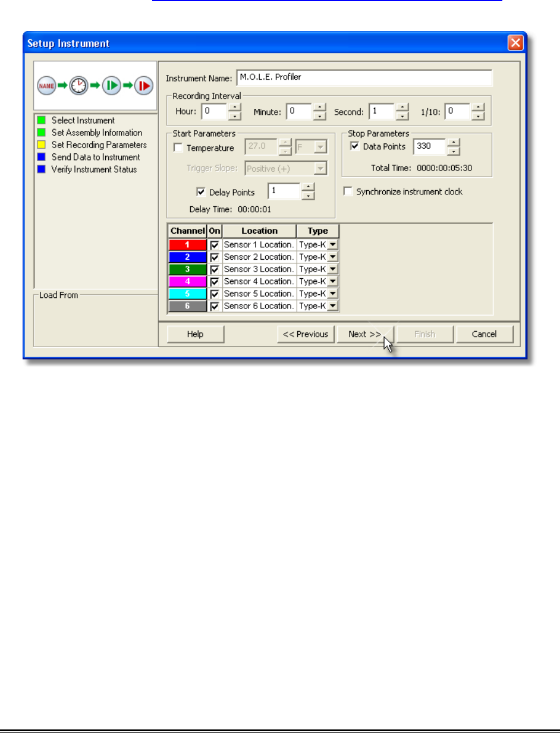The height and width of the screenshot is (733, 560).
Task: Open the Type dropdown for Sensor 6
Action: click(x=333, y=306)
